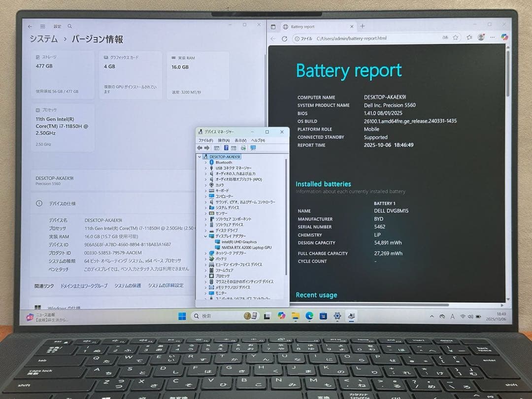
Task: Open Device Manager help via the question mark icon
Action: point(226,148)
